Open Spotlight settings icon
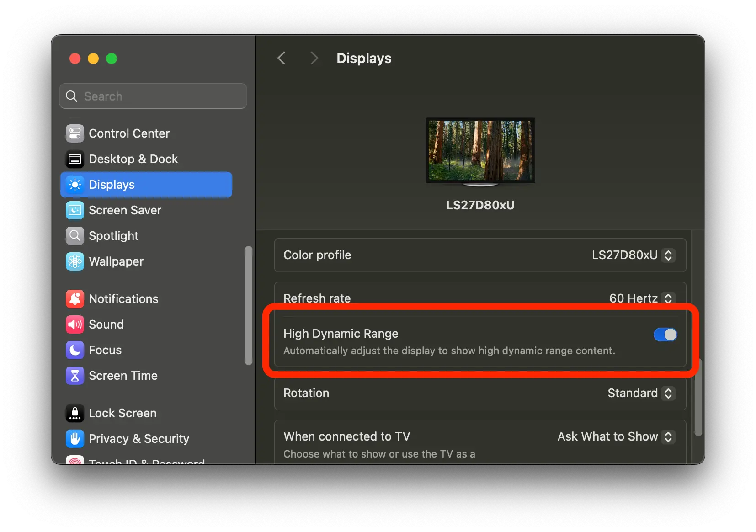The width and height of the screenshot is (756, 532). (x=75, y=236)
